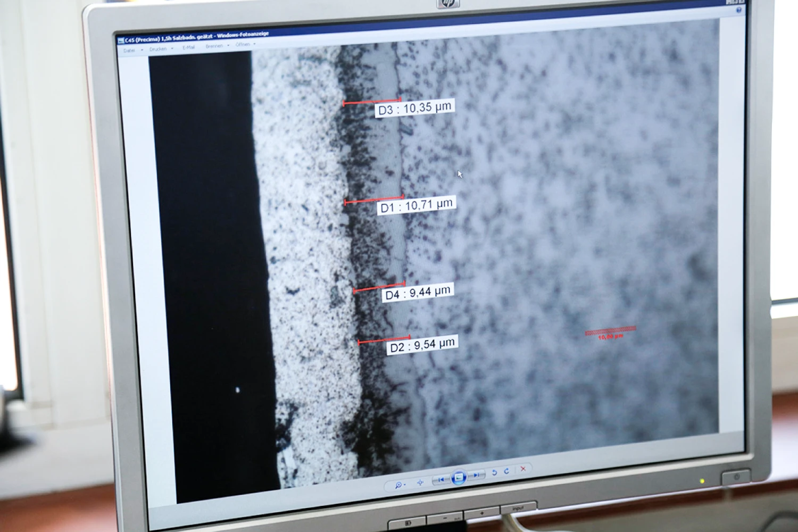The width and height of the screenshot is (798, 532).
Task: Rotate the image clockwise
Action: 506,471
